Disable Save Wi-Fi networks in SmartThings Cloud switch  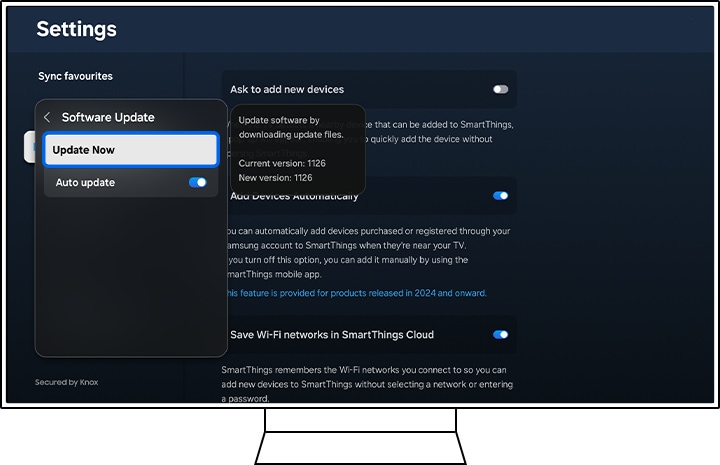point(500,334)
